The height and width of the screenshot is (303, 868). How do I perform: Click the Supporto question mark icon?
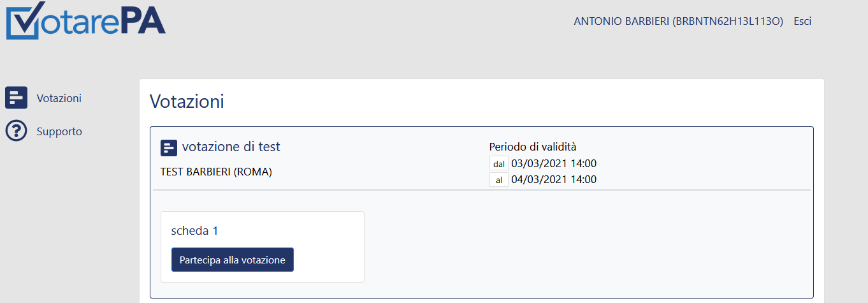click(16, 131)
